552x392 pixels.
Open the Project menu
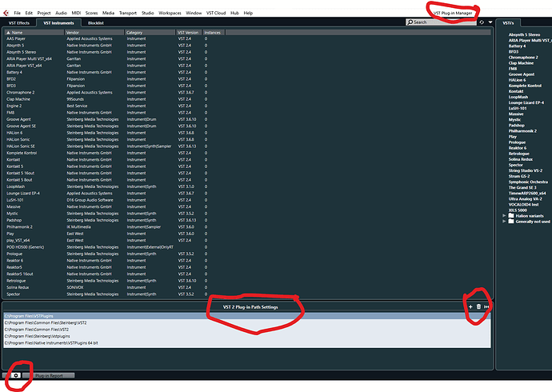click(x=44, y=13)
